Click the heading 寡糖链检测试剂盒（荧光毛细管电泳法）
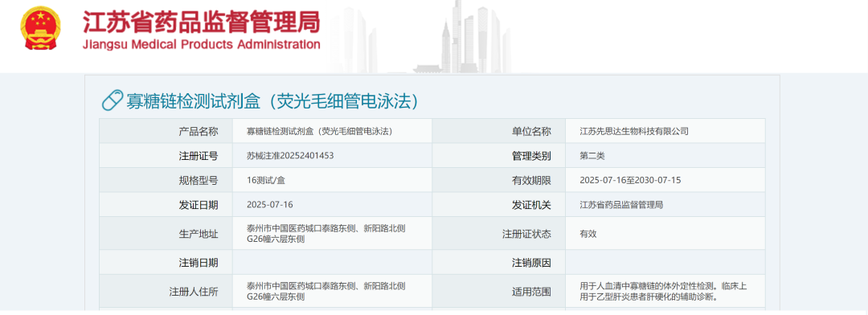Image resolution: width=868 pixels, height=315 pixels. (x=272, y=100)
